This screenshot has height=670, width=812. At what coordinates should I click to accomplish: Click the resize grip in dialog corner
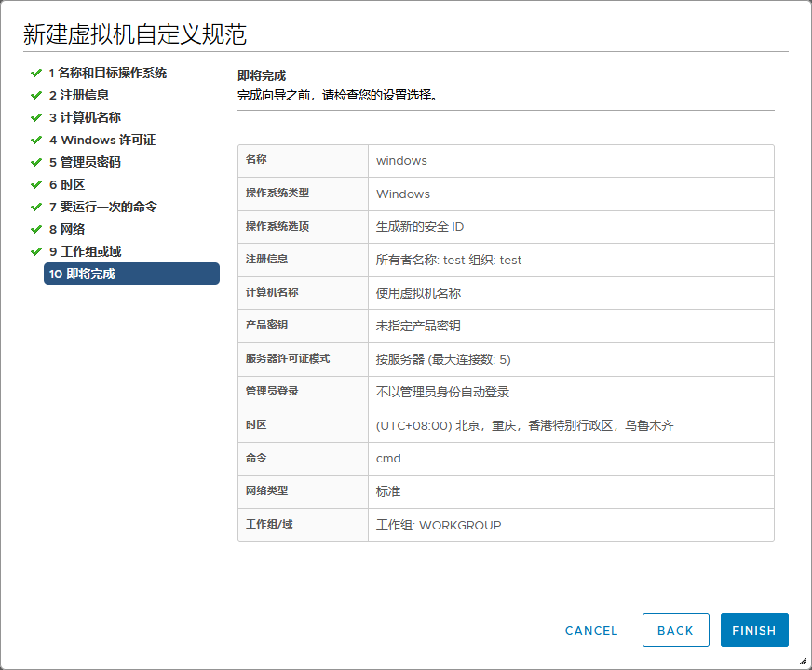tap(803, 662)
